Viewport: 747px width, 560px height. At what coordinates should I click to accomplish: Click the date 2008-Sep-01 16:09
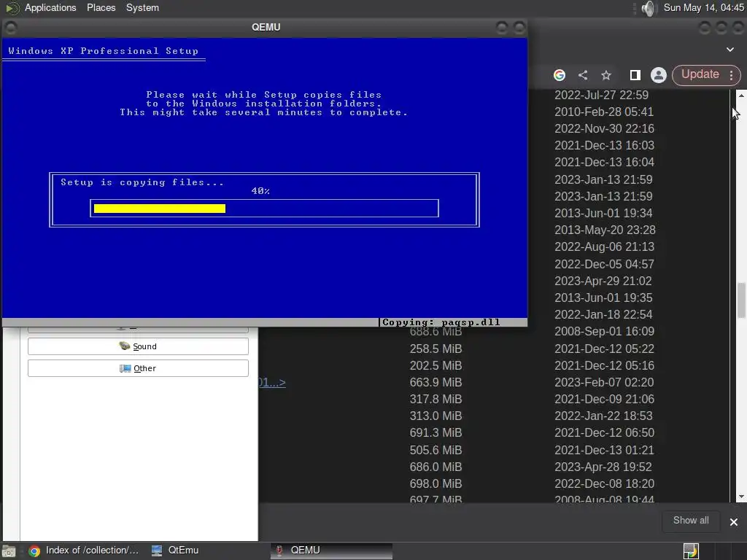[604, 331]
